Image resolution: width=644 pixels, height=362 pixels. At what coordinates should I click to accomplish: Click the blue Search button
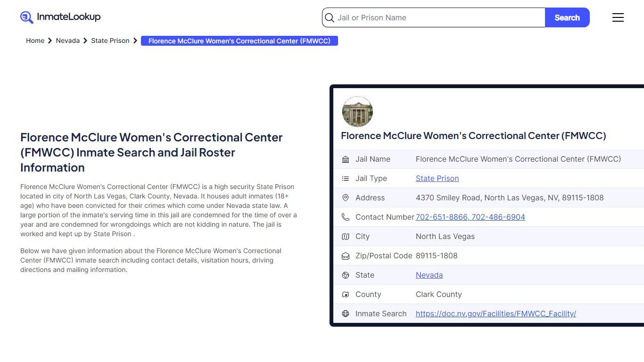[567, 17]
